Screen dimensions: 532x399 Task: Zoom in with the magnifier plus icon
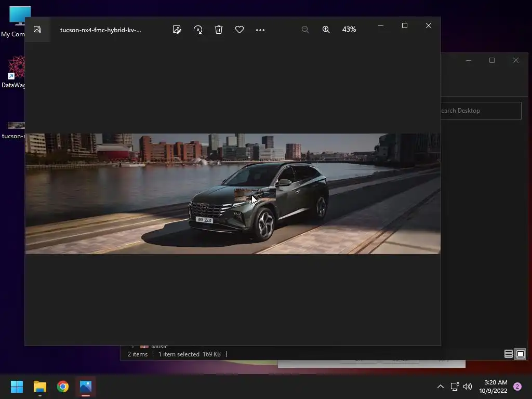(x=326, y=30)
